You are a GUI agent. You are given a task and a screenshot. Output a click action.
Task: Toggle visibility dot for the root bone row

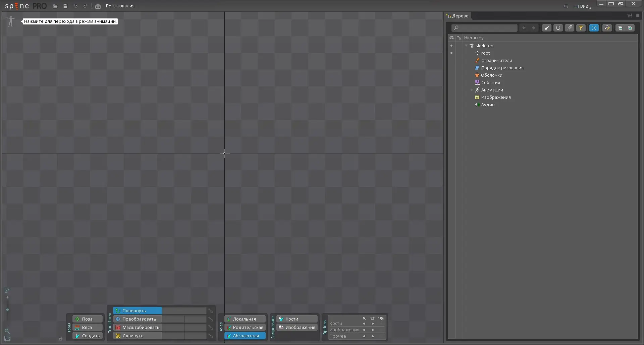coord(451,53)
